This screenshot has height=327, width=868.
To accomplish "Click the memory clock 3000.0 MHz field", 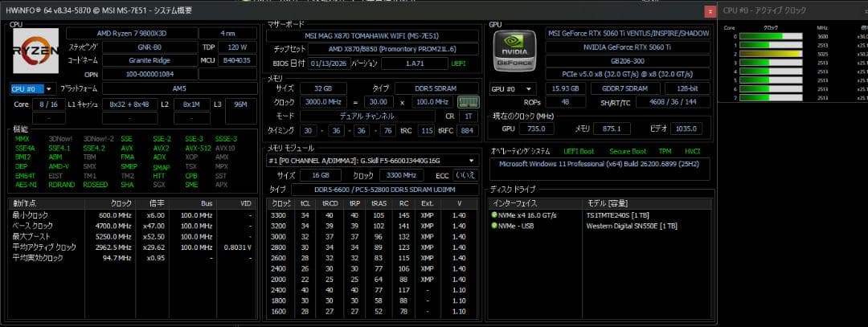I will (323, 102).
